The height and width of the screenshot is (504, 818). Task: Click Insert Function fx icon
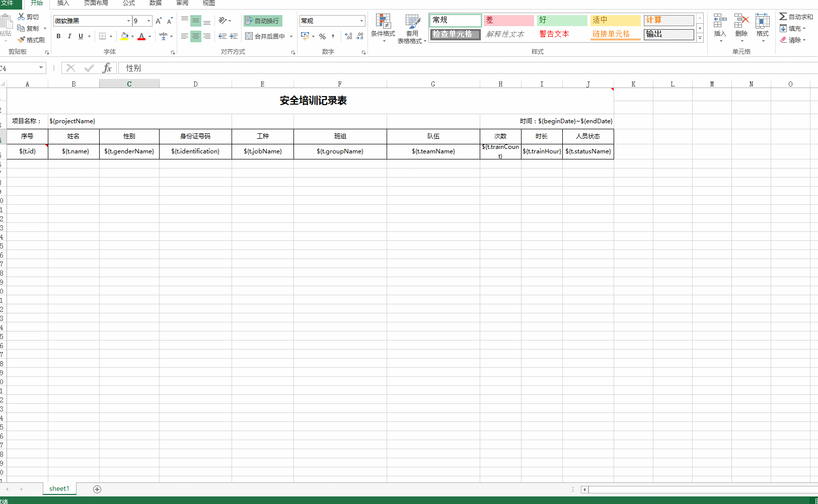tap(107, 68)
